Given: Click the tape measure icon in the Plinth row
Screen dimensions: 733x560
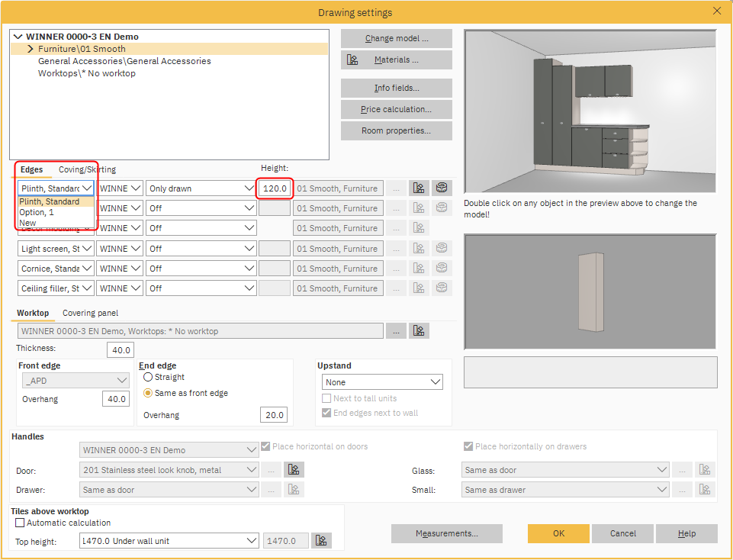Looking at the screenshot, I should [x=440, y=188].
